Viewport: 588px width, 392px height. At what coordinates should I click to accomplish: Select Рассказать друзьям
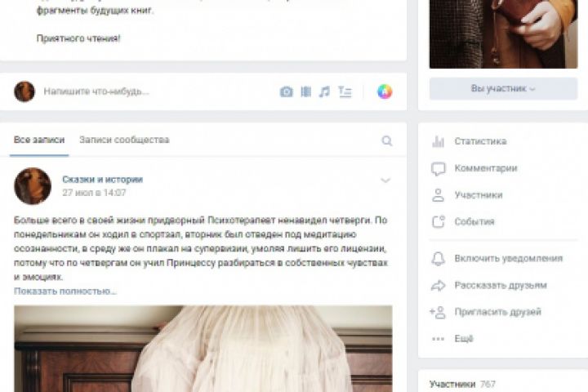501,286
